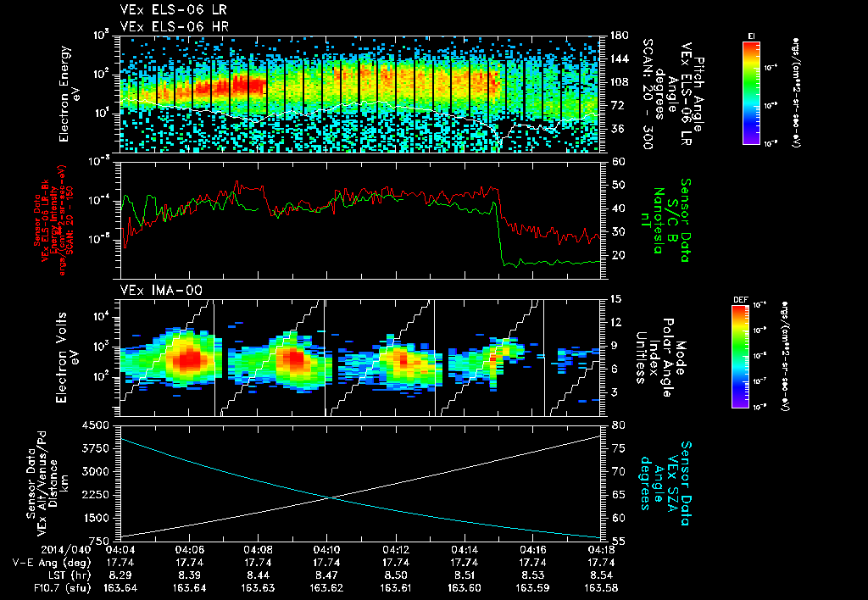
Task: Click the F10.7 value '163.62'
Action: [326, 588]
